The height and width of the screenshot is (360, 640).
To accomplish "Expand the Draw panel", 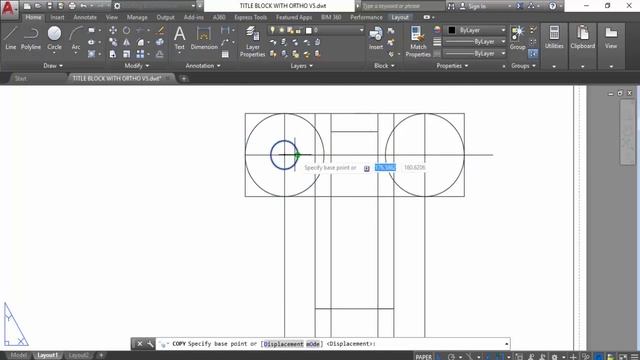I will pos(53,66).
